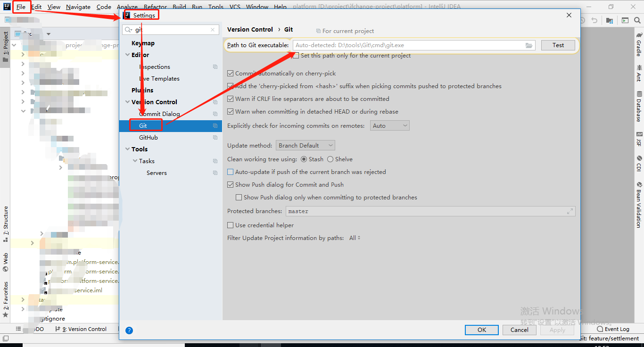Open the Gradle tool window

click(x=639, y=44)
